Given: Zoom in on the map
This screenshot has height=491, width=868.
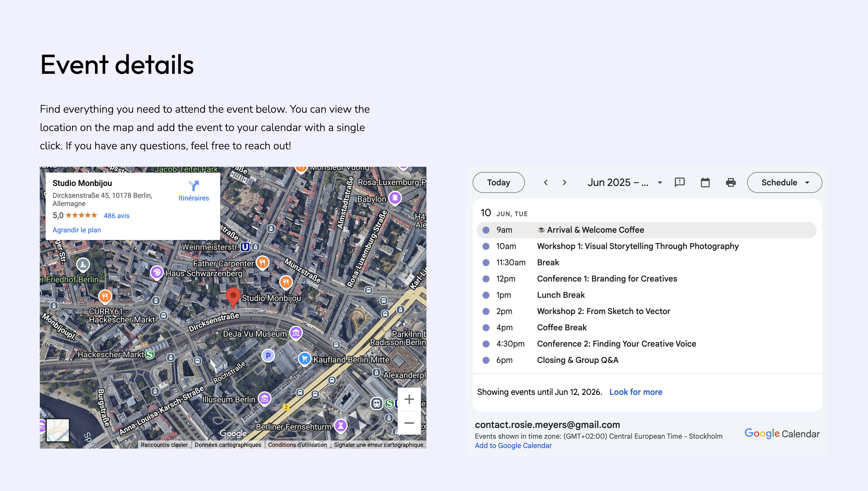Looking at the screenshot, I should point(409,399).
